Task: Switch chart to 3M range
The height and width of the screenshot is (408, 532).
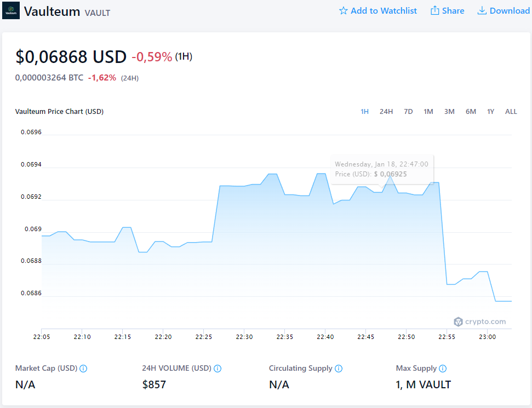Action: (x=449, y=112)
